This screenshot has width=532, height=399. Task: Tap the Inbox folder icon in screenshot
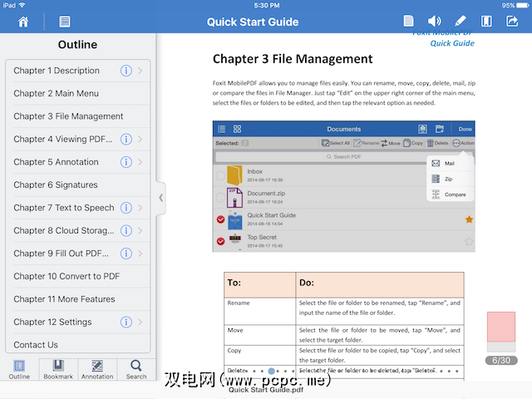[234, 175]
